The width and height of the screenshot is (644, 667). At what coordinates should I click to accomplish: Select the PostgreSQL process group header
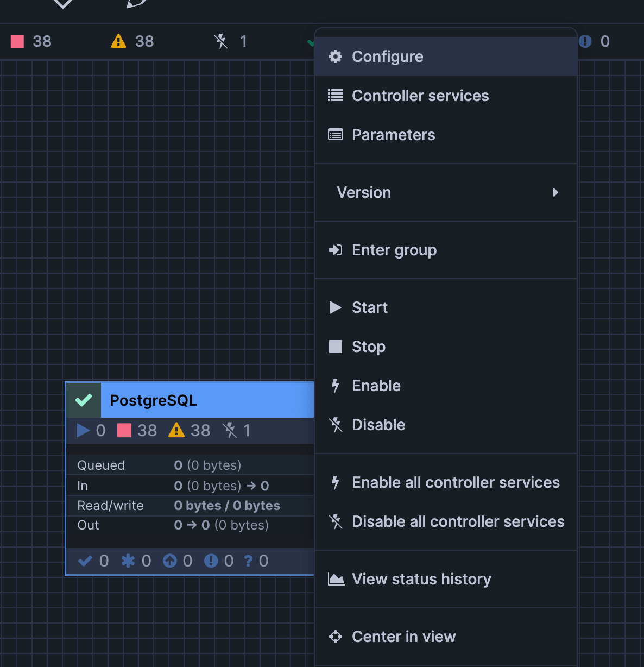[207, 400]
